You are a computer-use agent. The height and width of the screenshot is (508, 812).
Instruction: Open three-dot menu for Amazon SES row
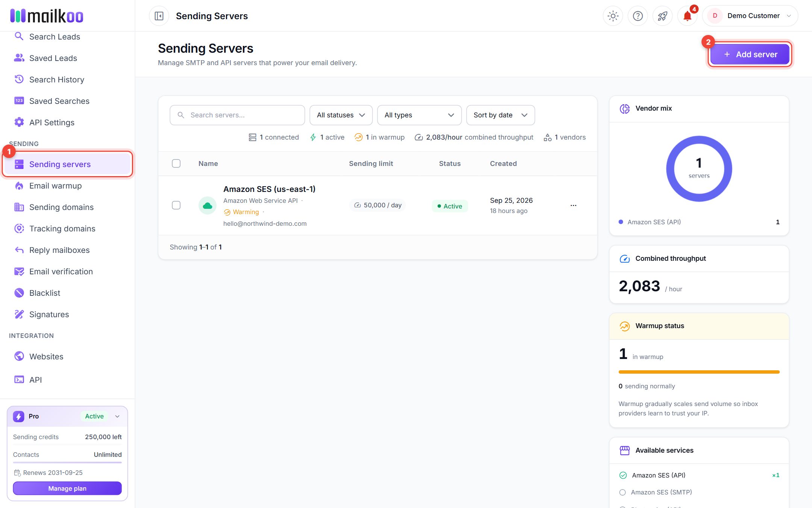pos(573,205)
